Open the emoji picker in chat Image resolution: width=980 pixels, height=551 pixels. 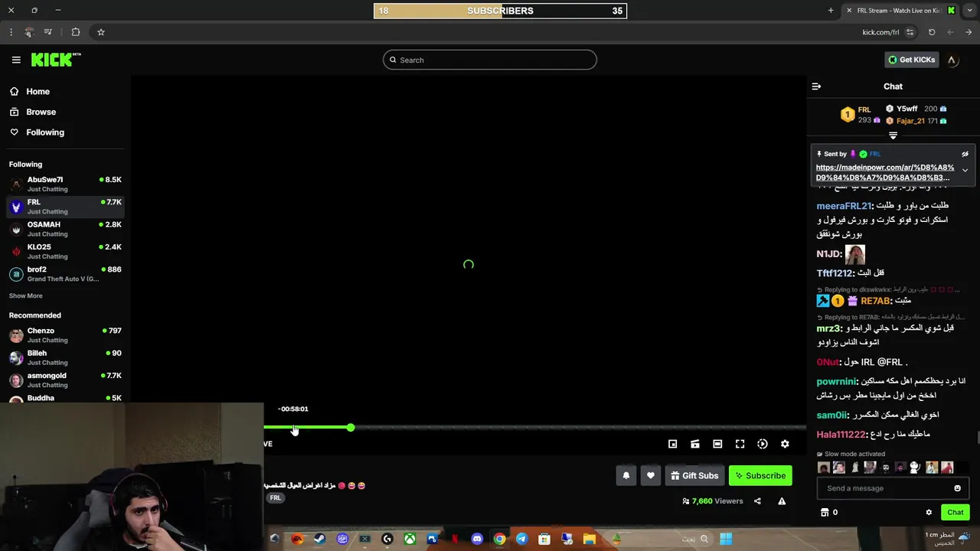[957, 488]
